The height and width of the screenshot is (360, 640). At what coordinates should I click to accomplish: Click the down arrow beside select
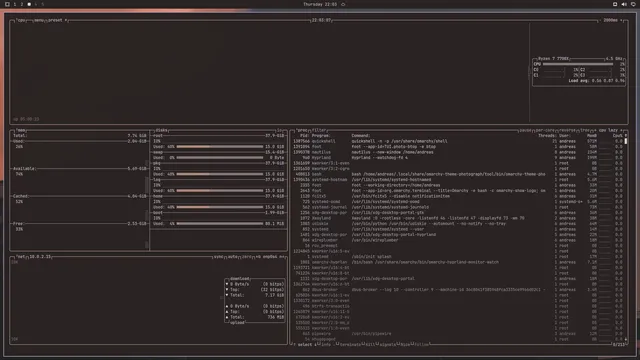(316, 344)
